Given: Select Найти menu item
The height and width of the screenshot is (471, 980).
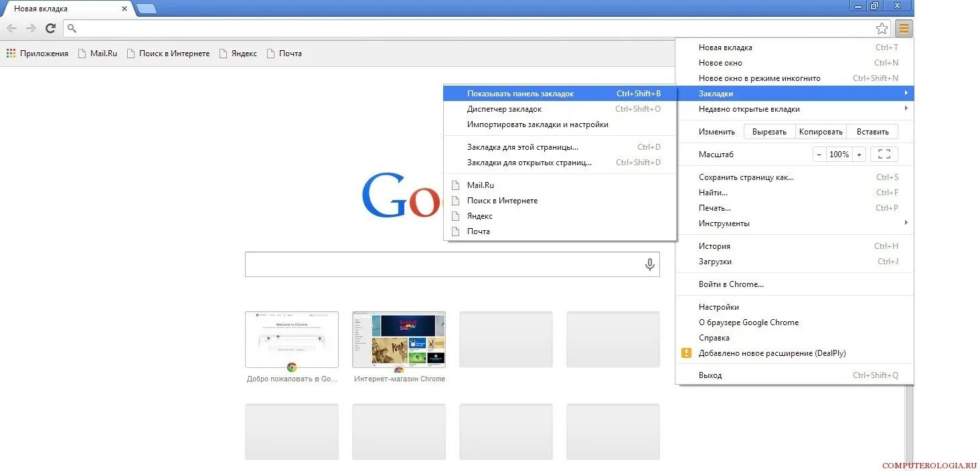Looking at the screenshot, I should click(795, 193).
